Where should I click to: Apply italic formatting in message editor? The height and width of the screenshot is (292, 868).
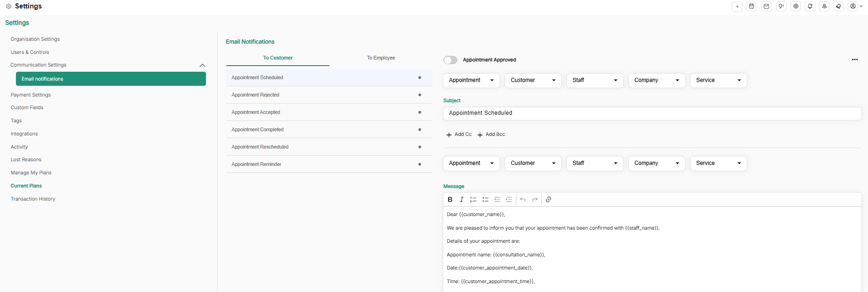click(462, 200)
